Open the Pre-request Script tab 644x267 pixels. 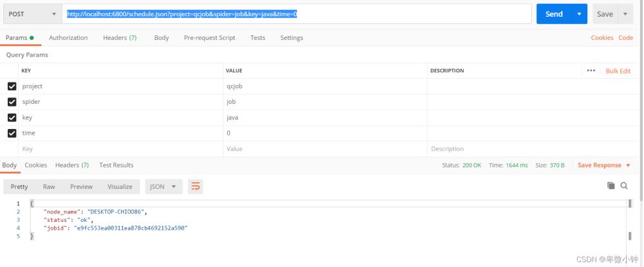[x=209, y=38]
